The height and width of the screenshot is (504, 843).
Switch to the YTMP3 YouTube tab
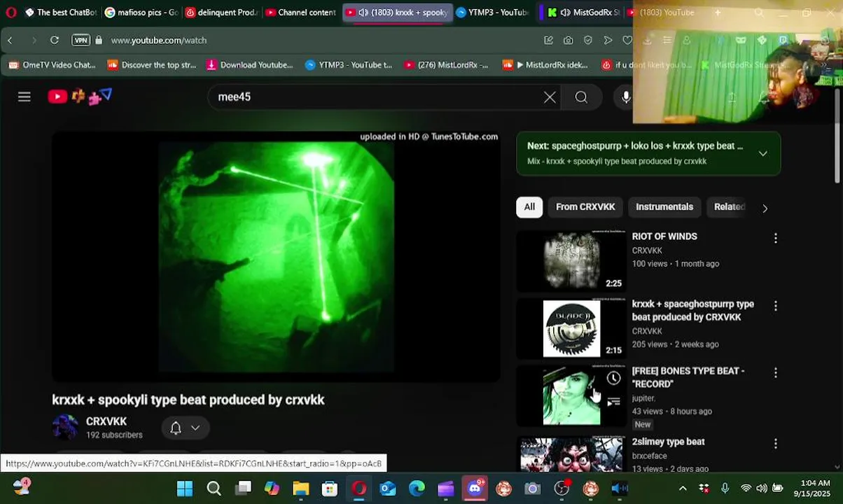click(x=492, y=13)
